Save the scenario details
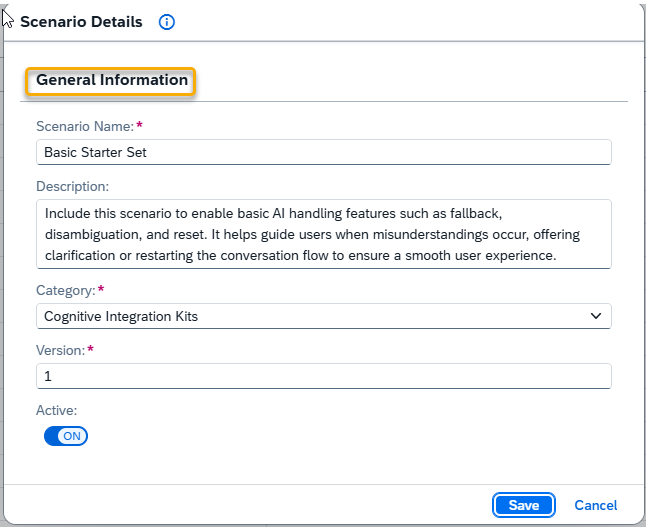Screen dimensions: 646x527 click(x=524, y=505)
